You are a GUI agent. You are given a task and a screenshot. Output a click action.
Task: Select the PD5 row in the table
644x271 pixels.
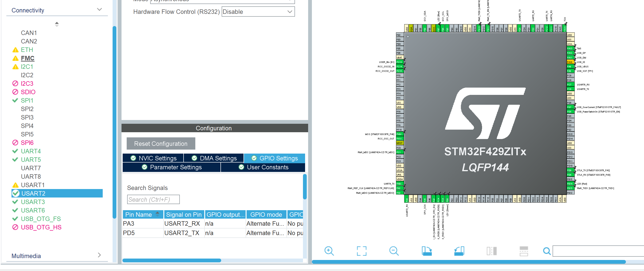point(213,233)
